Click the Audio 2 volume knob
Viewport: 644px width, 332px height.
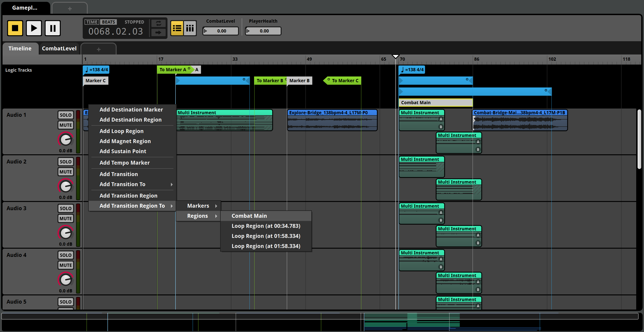click(x=66, y=186)
